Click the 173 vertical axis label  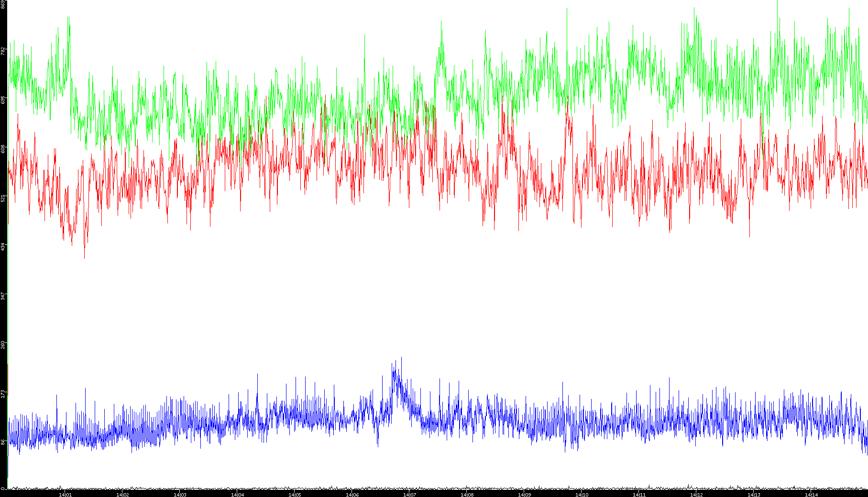(3, 394)
